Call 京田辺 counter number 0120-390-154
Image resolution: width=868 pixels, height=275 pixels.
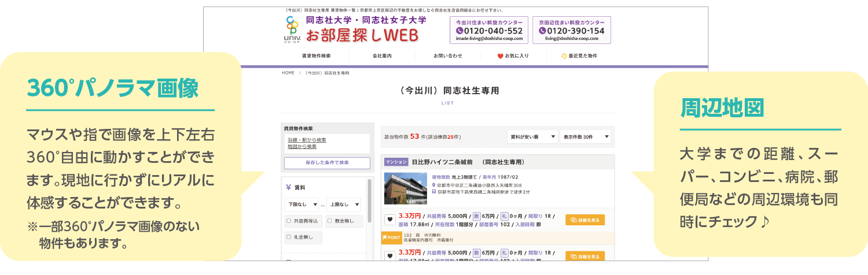point(572,31)
